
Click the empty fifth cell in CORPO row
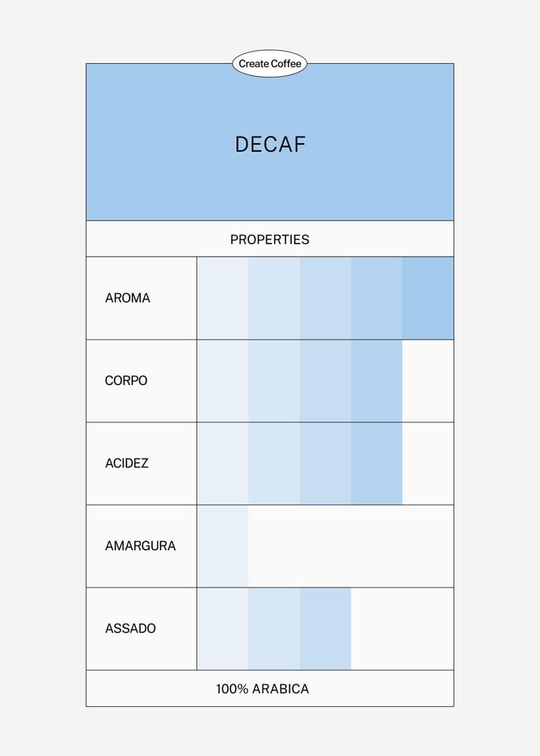(x=428, y=380)
